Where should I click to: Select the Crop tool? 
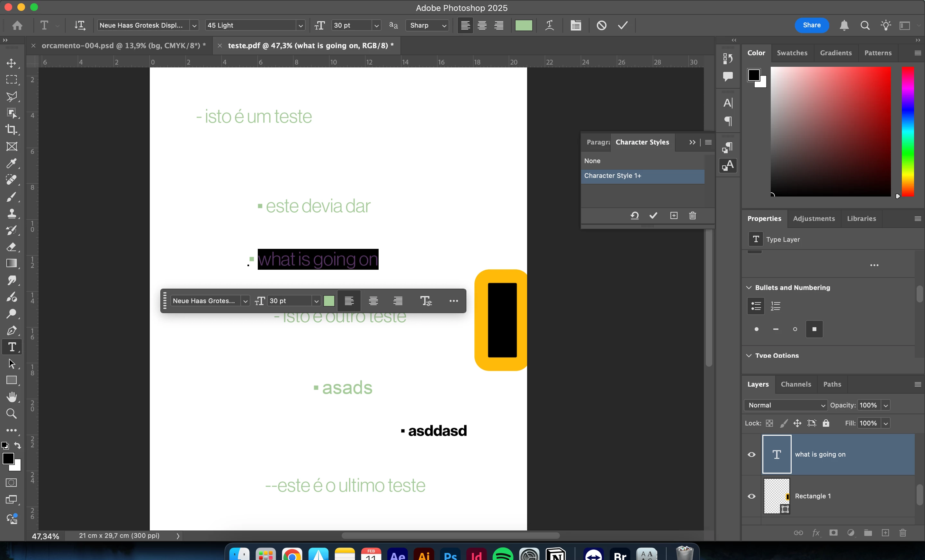coord(12,130)
